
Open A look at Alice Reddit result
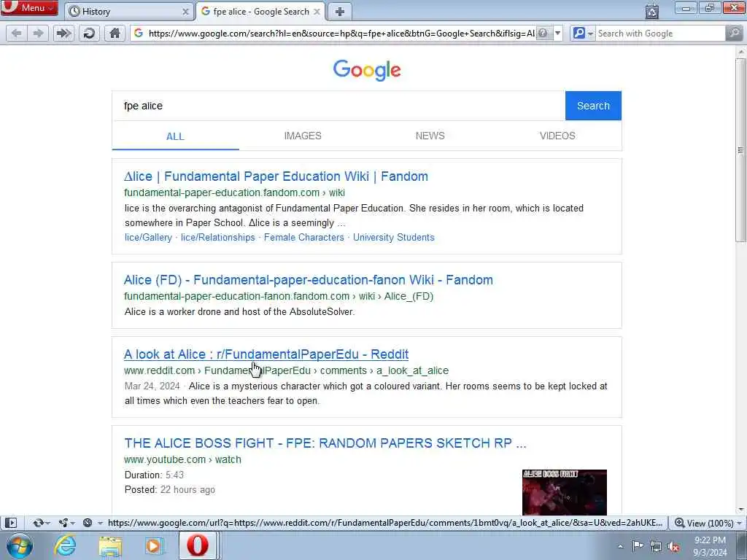pos(266,354)
